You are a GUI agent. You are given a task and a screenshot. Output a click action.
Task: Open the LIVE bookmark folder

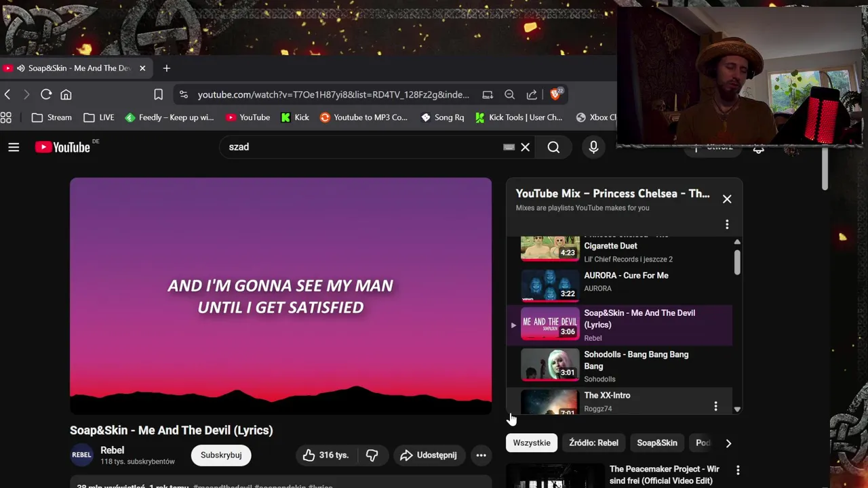tap(99, 117)
